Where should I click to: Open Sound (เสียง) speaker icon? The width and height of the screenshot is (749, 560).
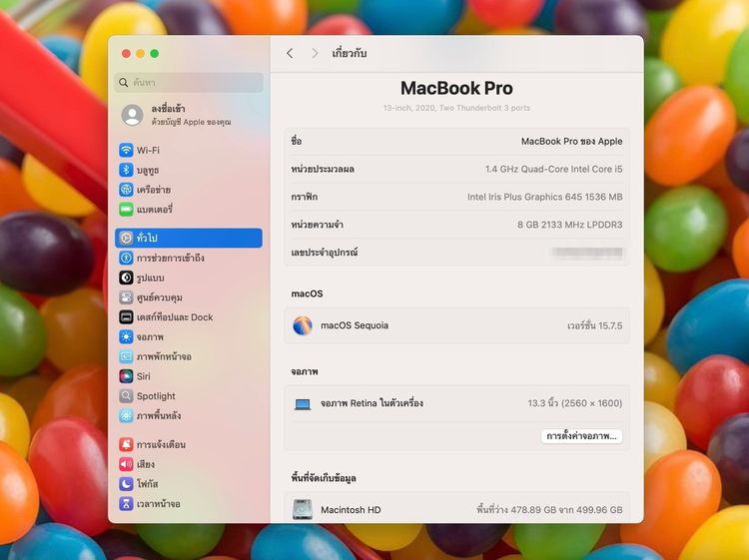point(126,464)
